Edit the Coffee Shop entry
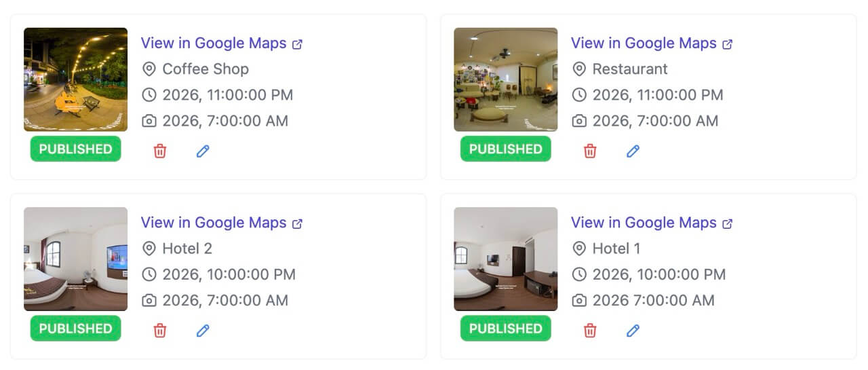Viewport: 868px width, 370px height. [203, 151]
